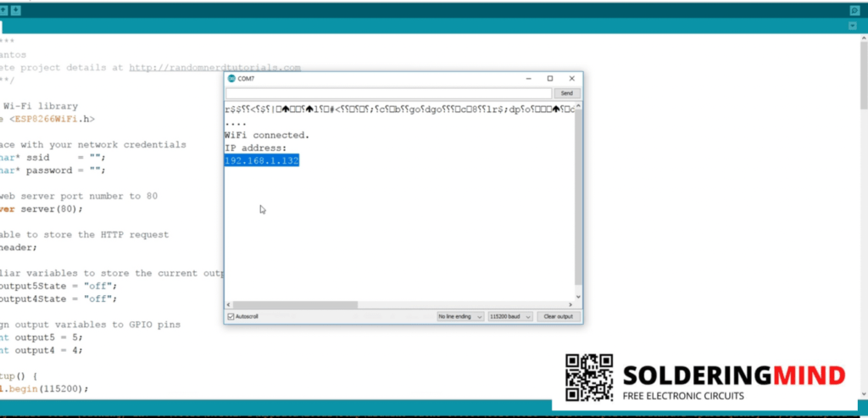Viewport: 868px width, 418px height.
Task: Click the 'IP address:' output line
Action: pyautogui.click(x=256, y=148)
